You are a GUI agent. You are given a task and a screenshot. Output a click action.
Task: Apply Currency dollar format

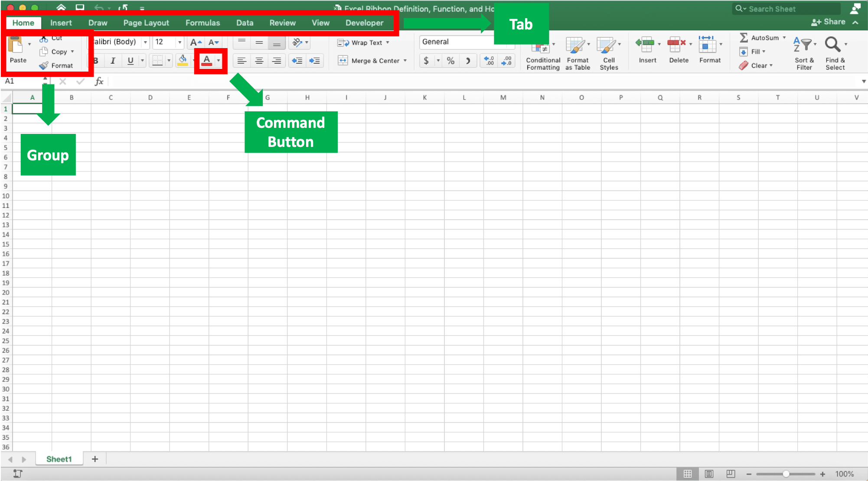(426, 61)
